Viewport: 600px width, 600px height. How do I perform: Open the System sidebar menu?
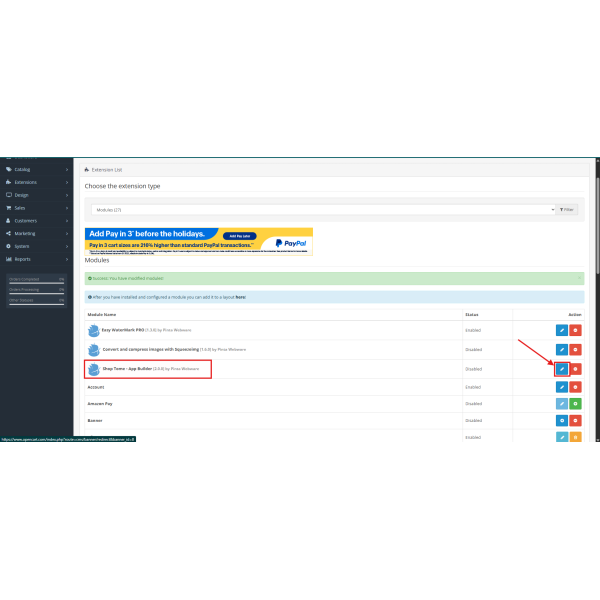[x=36, y=246]
